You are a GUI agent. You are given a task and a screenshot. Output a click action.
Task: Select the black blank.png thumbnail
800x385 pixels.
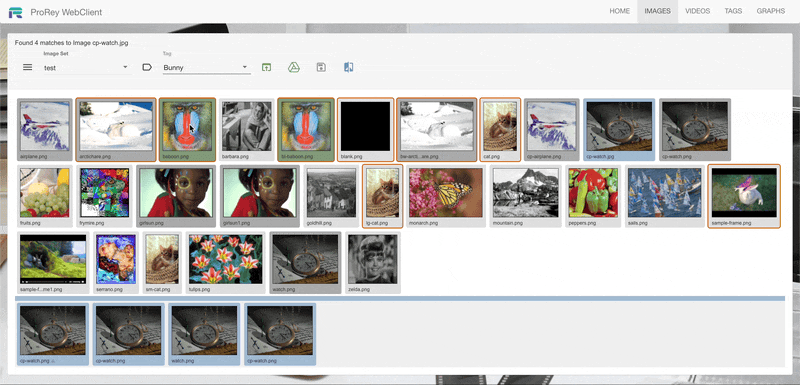pyautogui.click(x=365, y=130)
